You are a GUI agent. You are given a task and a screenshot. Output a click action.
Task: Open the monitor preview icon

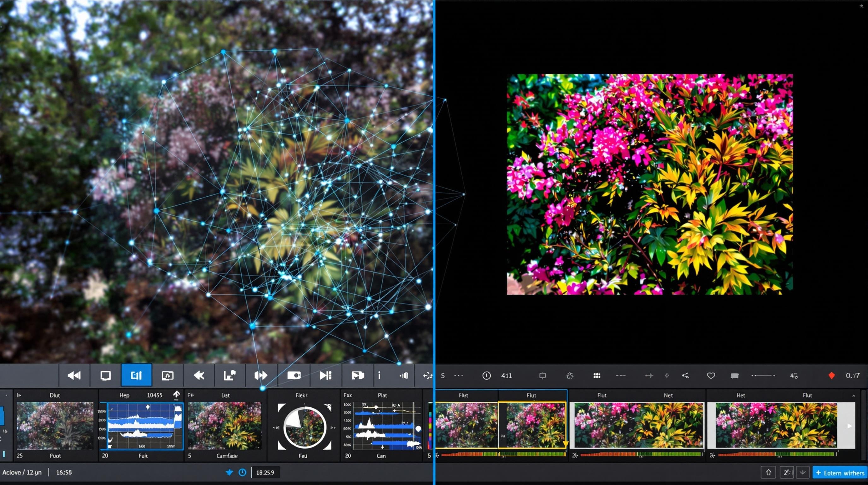[x=105, y=375]
